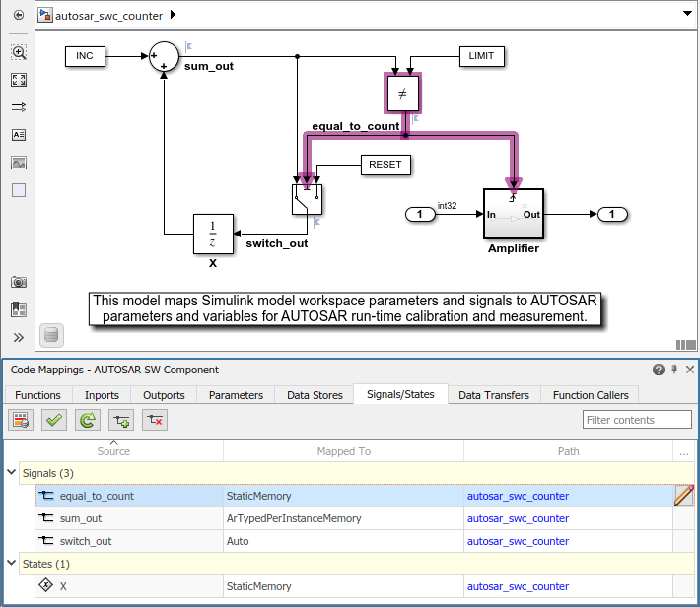The width and height of the screenshot is (700, 607).
Task: Switch to the Data Transfers tab
Action: [x=494, y=395]
